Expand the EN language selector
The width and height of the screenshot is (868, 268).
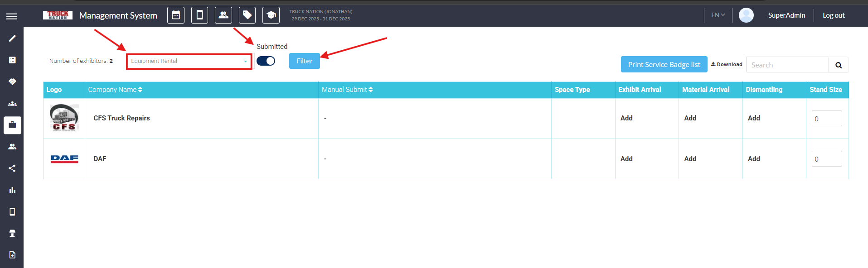pos(718,15)
